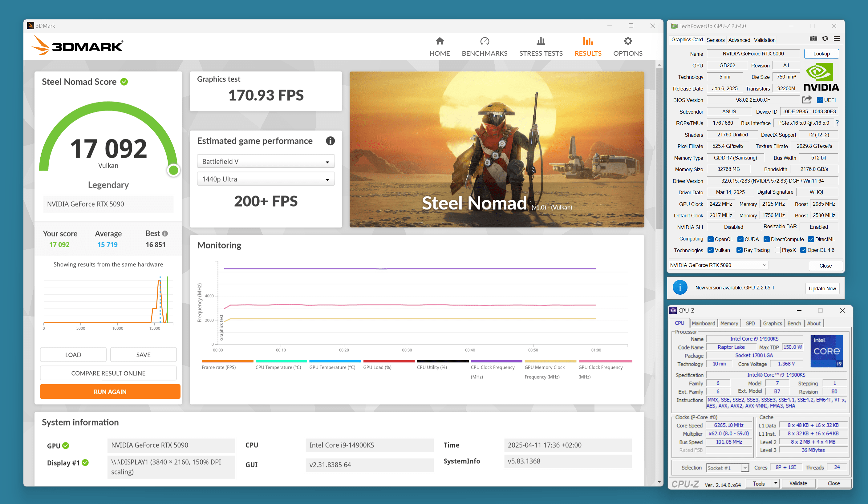Click Update Now in GPU-Z notice
Viewport: 868px width, 504px height.
tap(822, 288)
